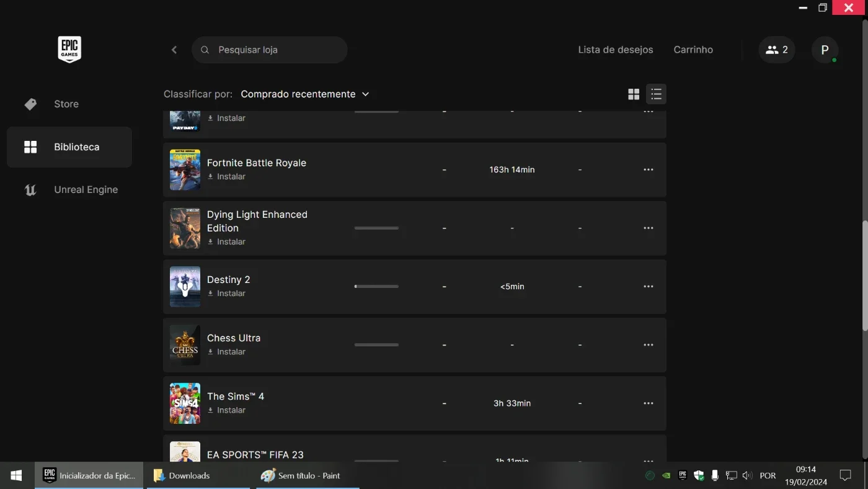Screen dimensions: 868x489
Task: Switch to Downloads folder in taskbar
Action: point(198,475)
